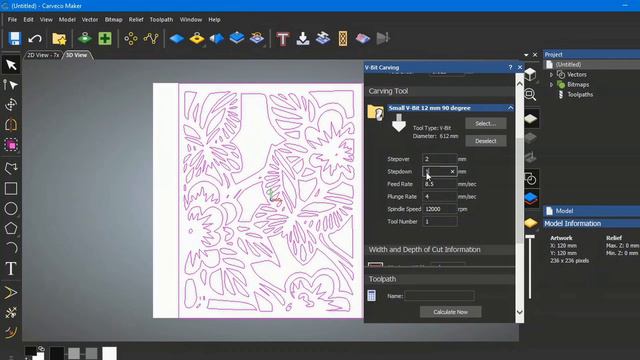Open the Window menu

(191, 20)
